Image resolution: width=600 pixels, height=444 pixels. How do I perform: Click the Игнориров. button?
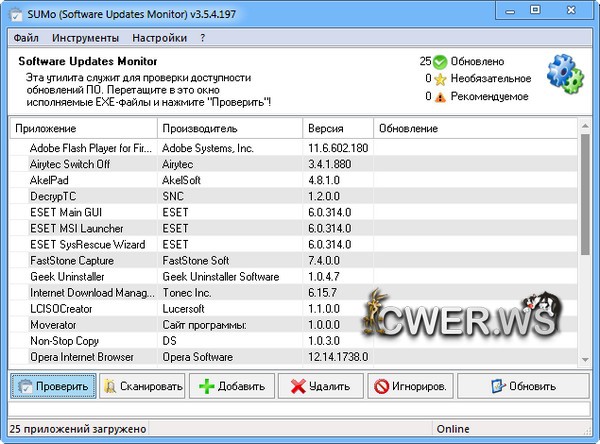click(411, 386)
